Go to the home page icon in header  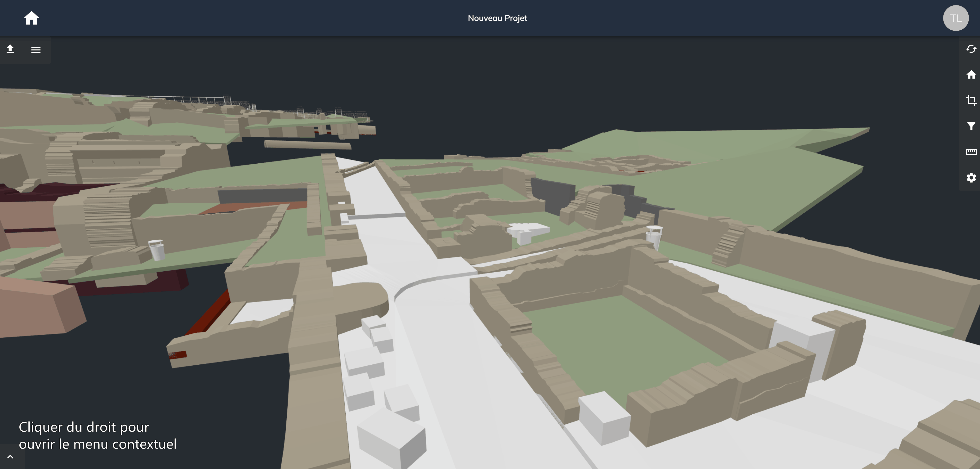(31, 18)
